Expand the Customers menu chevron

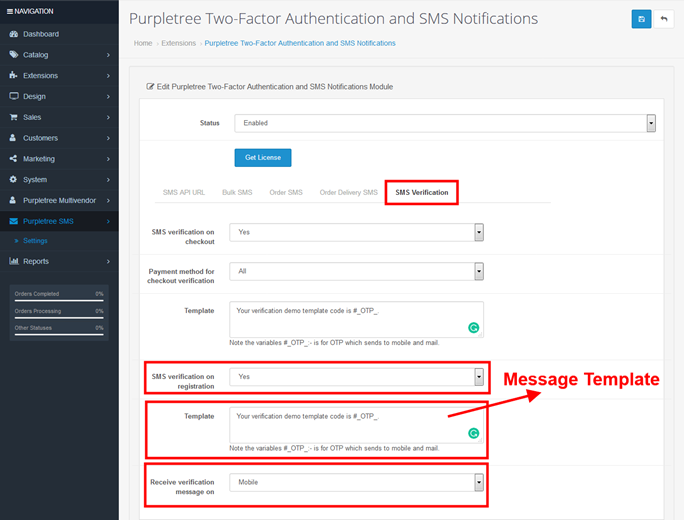pos(108,138)
